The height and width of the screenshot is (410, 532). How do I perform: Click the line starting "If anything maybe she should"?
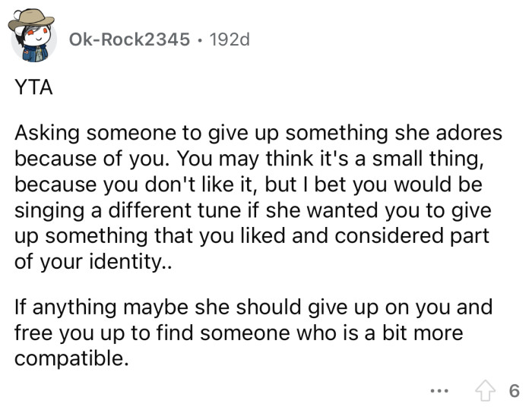coord(254,307)
